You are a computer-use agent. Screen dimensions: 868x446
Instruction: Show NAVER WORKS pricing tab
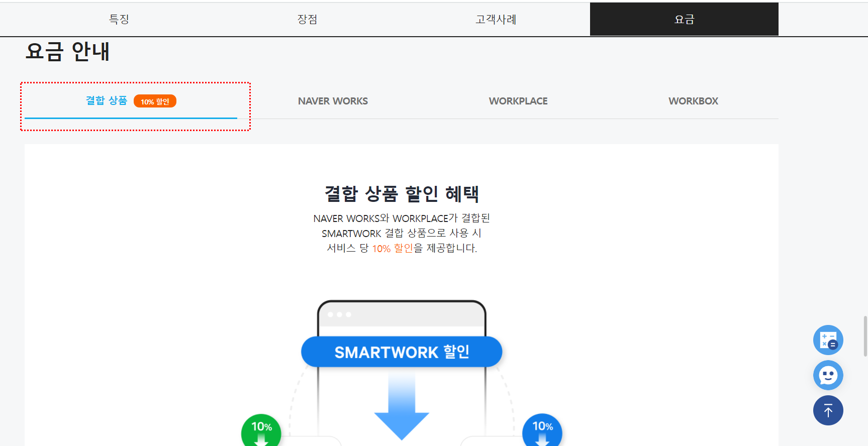(x=333, y=101)
